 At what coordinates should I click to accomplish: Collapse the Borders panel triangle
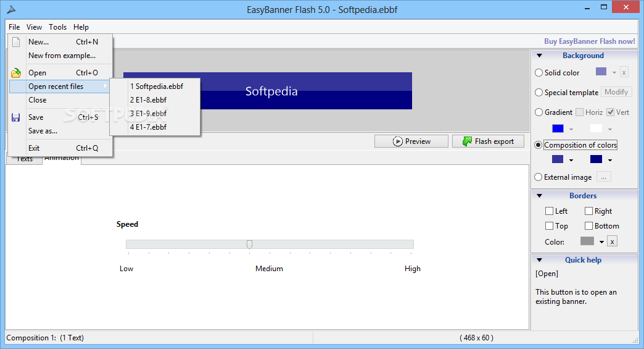(x=540, y=196)
